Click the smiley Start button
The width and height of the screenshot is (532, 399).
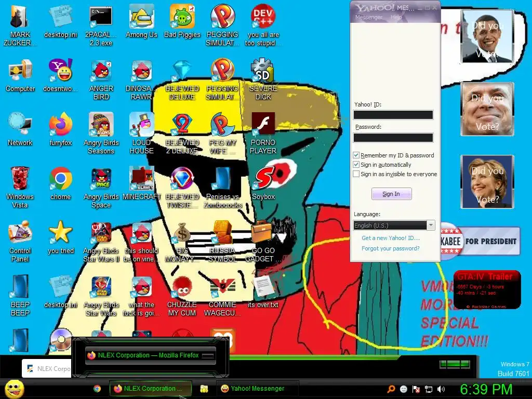click(x=14, y=389)
